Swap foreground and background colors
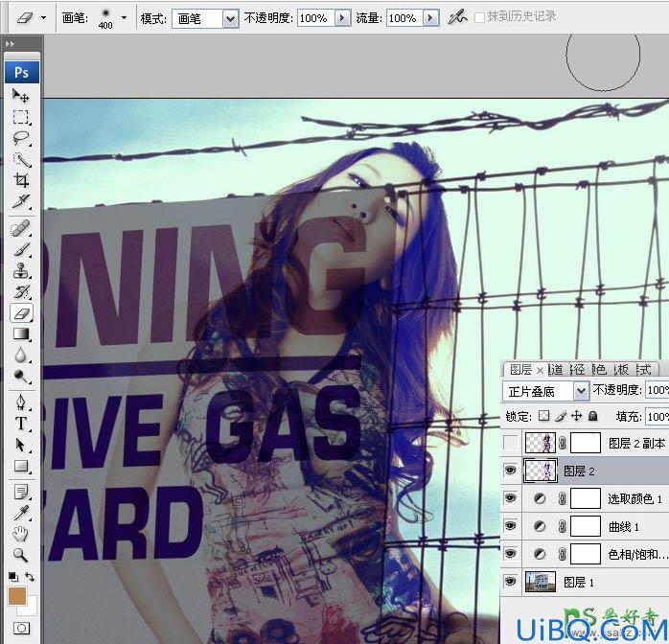Screen dimensions: 669x644 30,577
